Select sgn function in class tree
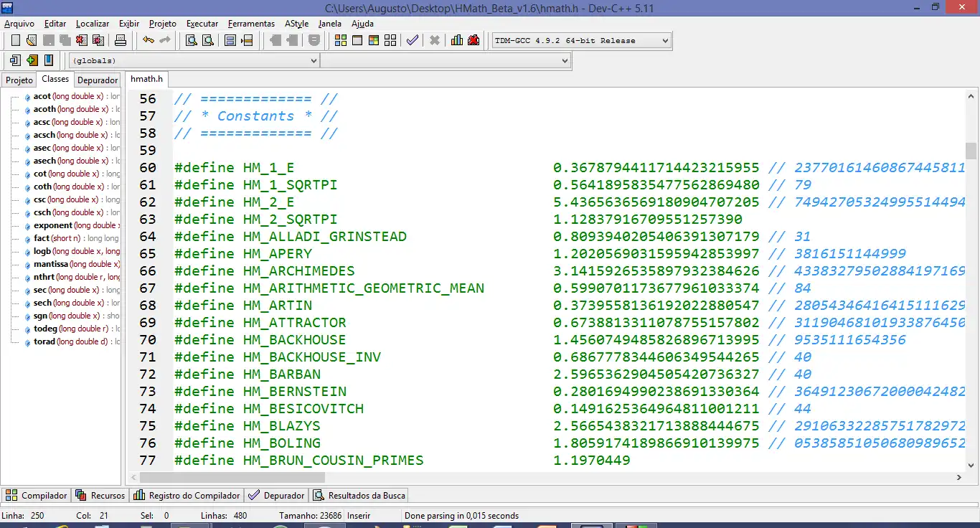This screenshot has height=528, width=980. click(x=73, y=316)
